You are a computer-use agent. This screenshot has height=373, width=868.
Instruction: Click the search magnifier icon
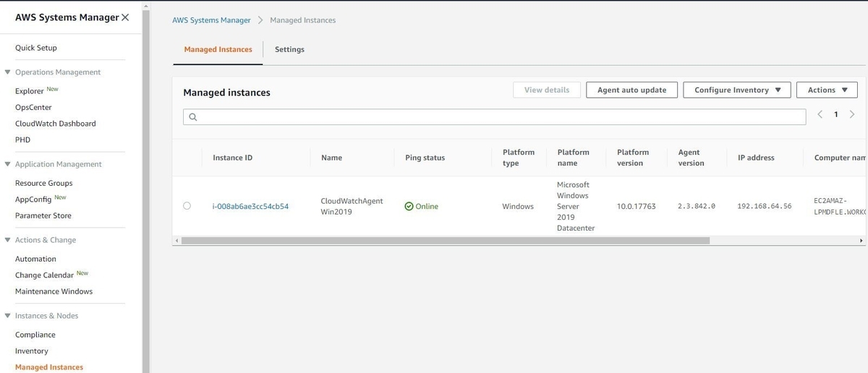click(x=193, y=117)
